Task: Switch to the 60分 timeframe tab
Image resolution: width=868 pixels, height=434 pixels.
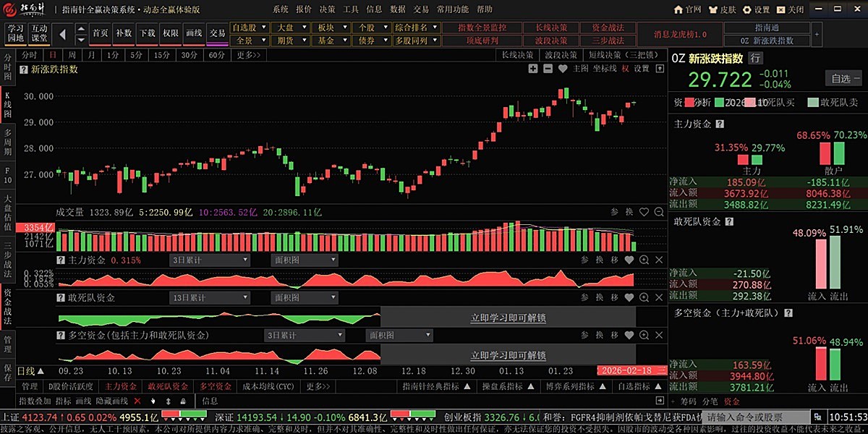Action: [216, 55]
